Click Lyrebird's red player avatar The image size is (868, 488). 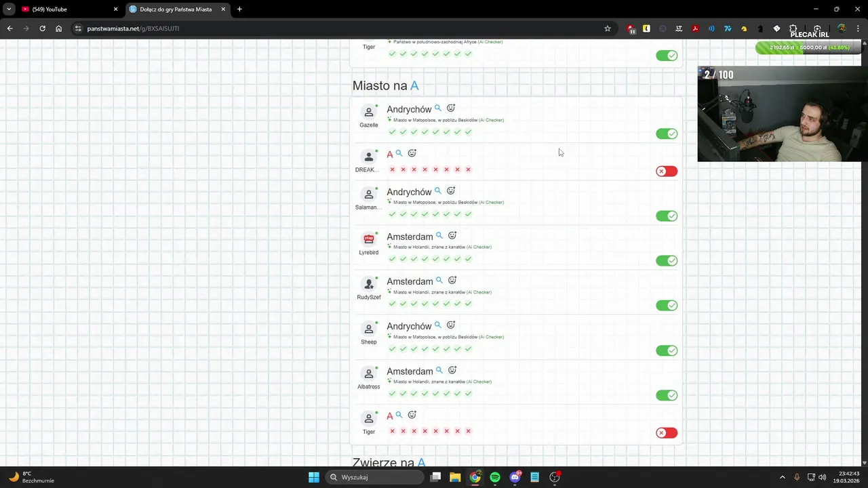(369, 239)
